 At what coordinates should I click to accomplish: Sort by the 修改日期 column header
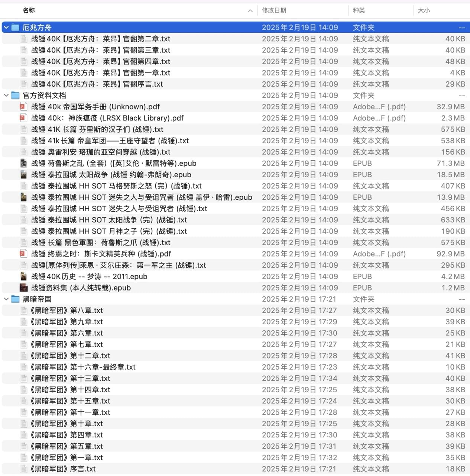pos(274,10)
